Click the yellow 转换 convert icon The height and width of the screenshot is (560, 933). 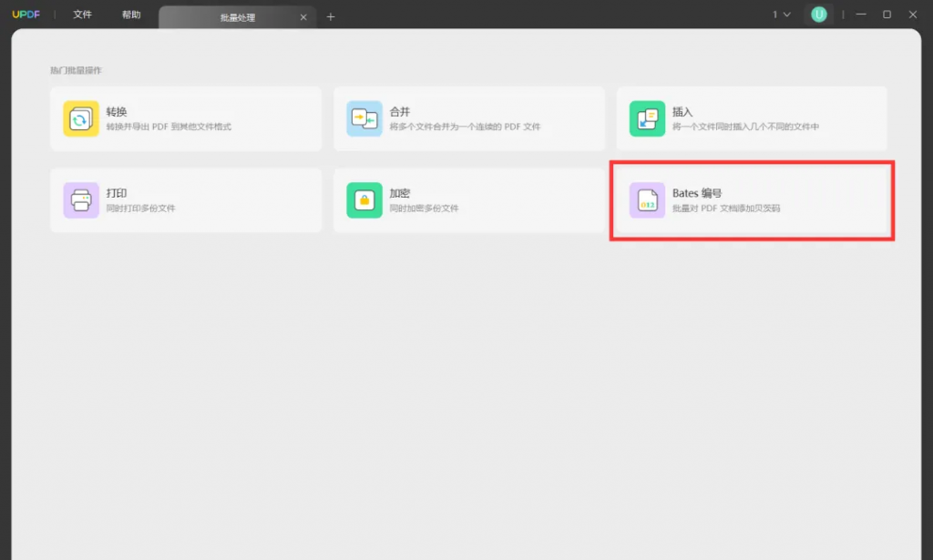81,119
